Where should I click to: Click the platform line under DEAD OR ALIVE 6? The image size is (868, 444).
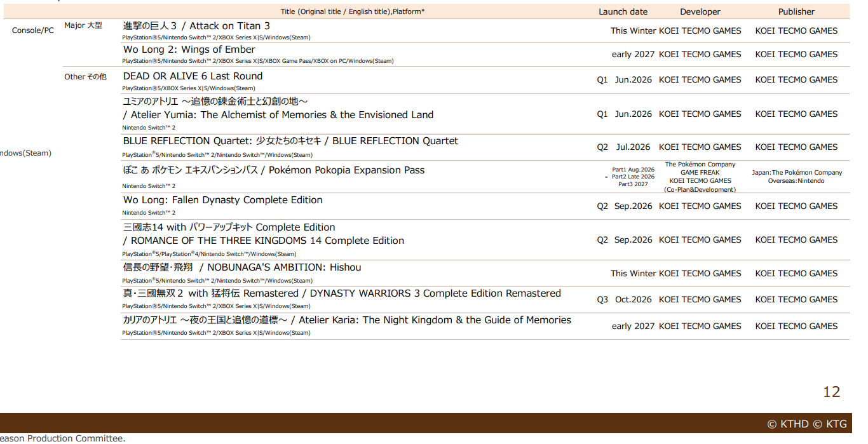[x=188, y=88]
